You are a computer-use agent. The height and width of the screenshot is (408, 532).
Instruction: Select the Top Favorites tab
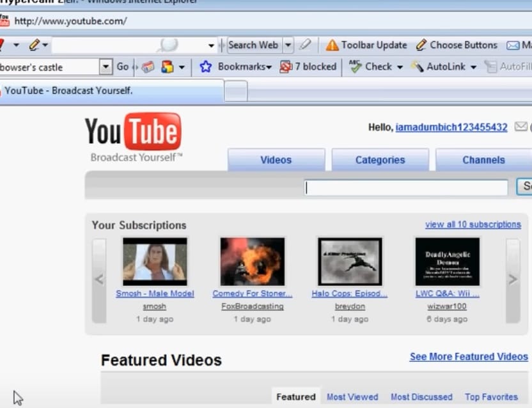491,396
